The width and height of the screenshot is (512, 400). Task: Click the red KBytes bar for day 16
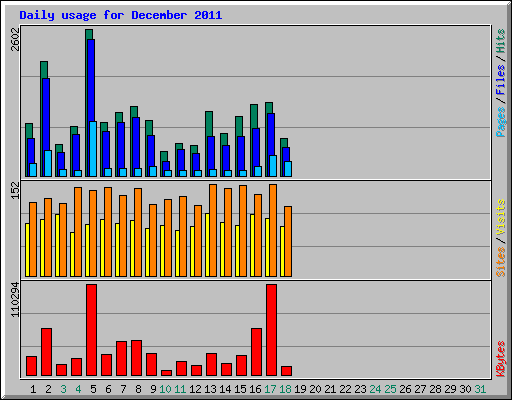click(x=256, y=352)
